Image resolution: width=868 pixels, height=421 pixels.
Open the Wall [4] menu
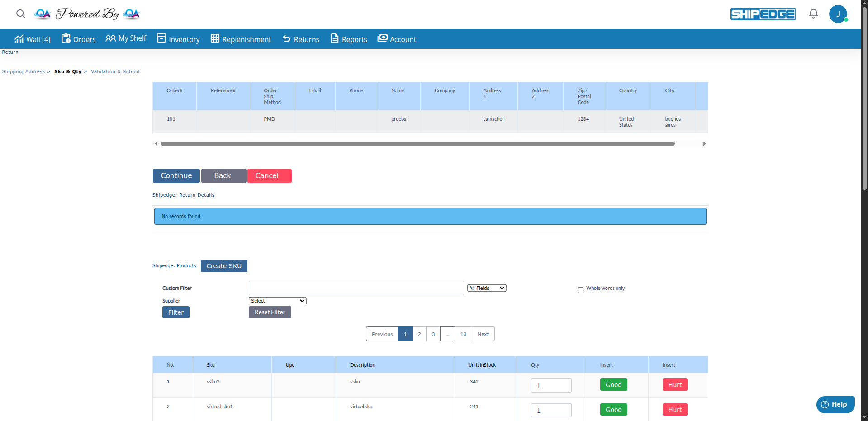point(33,39)
